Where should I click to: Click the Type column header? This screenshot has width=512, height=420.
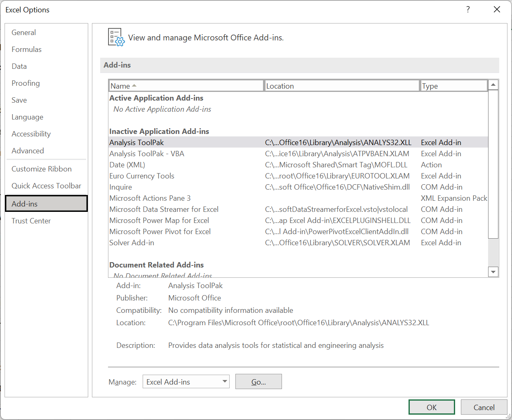453,86
